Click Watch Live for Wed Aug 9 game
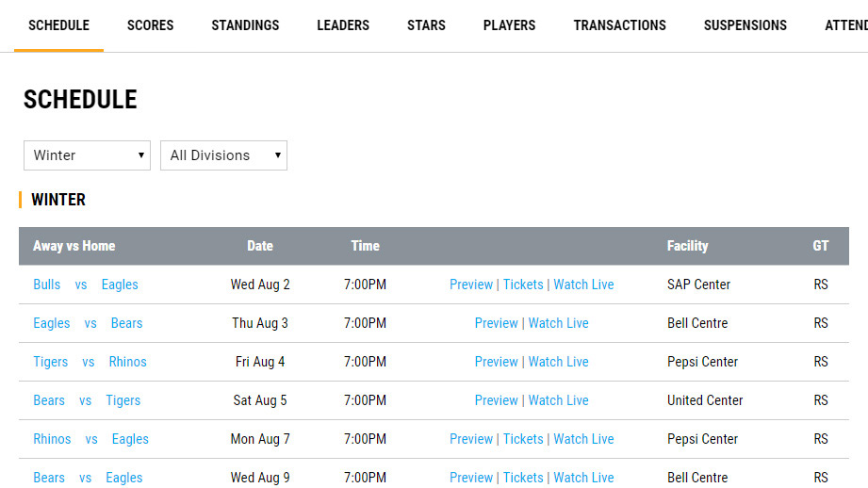 click(x=583, y=478)
